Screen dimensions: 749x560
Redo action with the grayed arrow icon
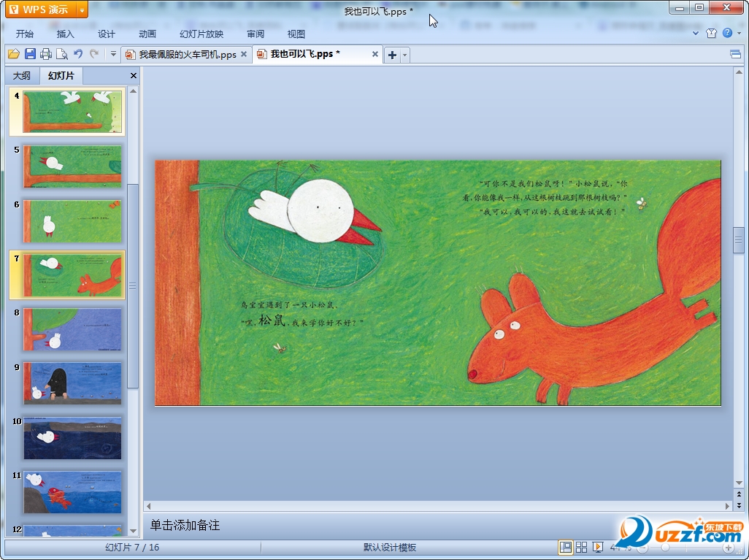[x=94, y=54]
